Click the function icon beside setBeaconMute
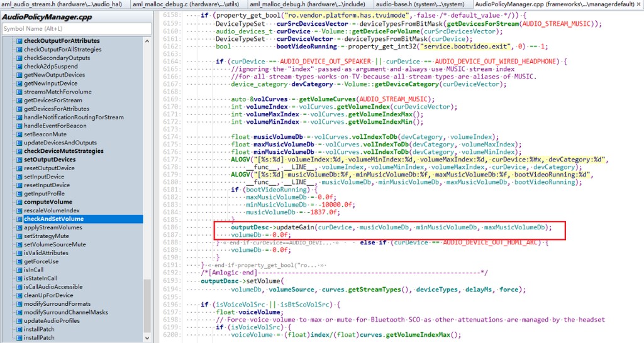This screenshot has height=343, width=644. pos(19,134)
